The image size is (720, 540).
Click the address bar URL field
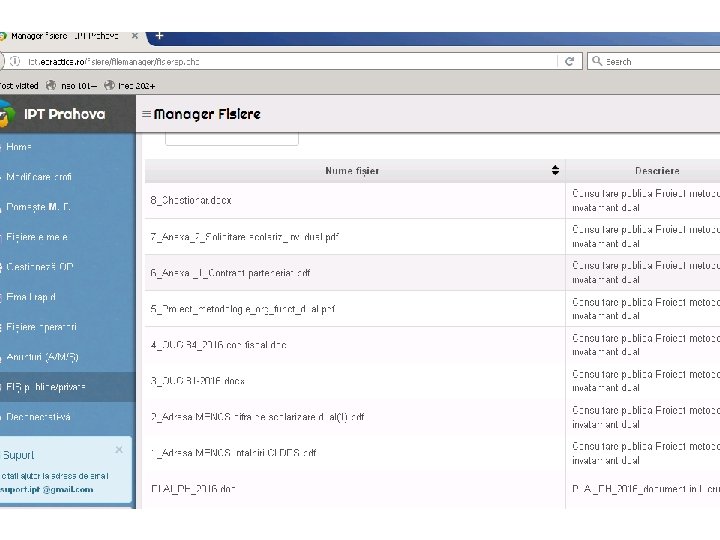pyautogui.click(x=289, y=62)
